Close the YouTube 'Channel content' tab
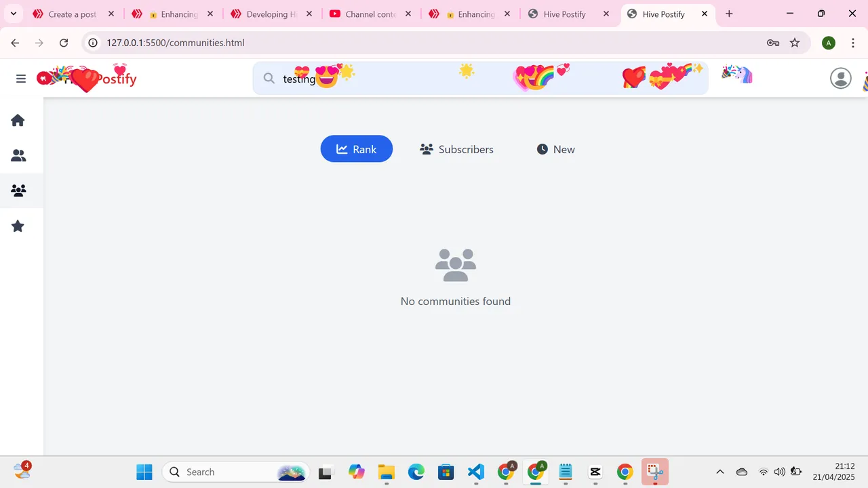The height and width of the screenshot is (488, 868). click(408, 14)
